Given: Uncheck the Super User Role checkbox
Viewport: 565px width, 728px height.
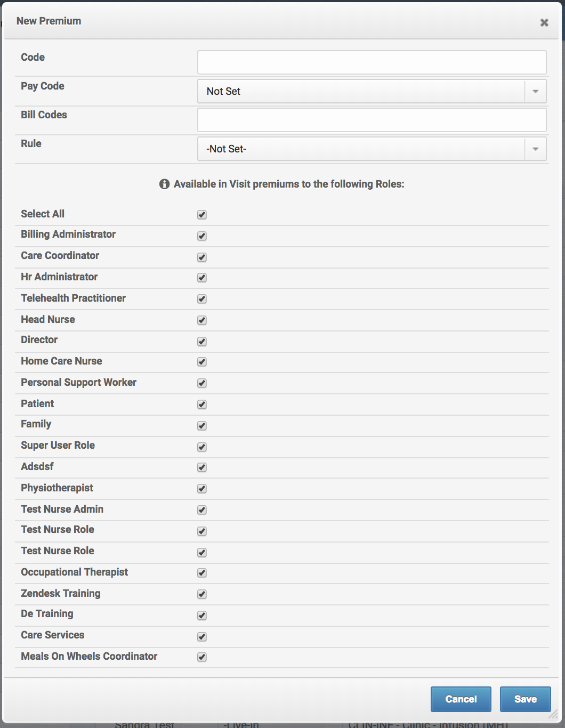Looking at the screenshot, I should 202,447.
